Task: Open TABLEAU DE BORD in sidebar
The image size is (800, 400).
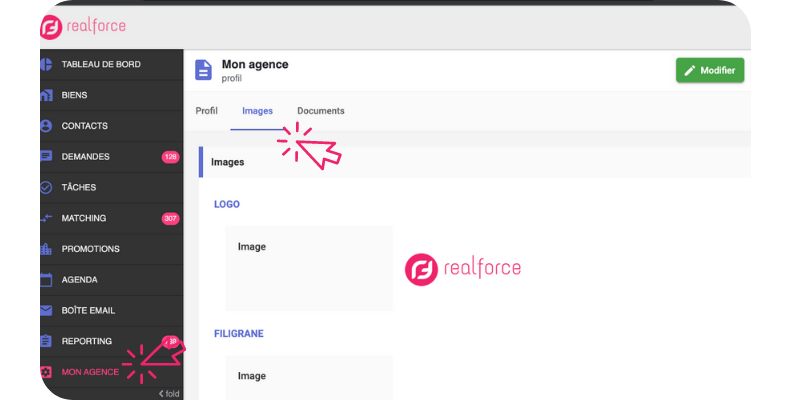Action: click(x=101, y=64)
